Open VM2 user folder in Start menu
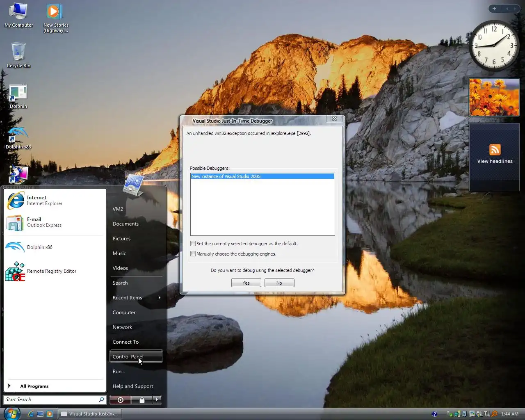 [x=136, y=209]
